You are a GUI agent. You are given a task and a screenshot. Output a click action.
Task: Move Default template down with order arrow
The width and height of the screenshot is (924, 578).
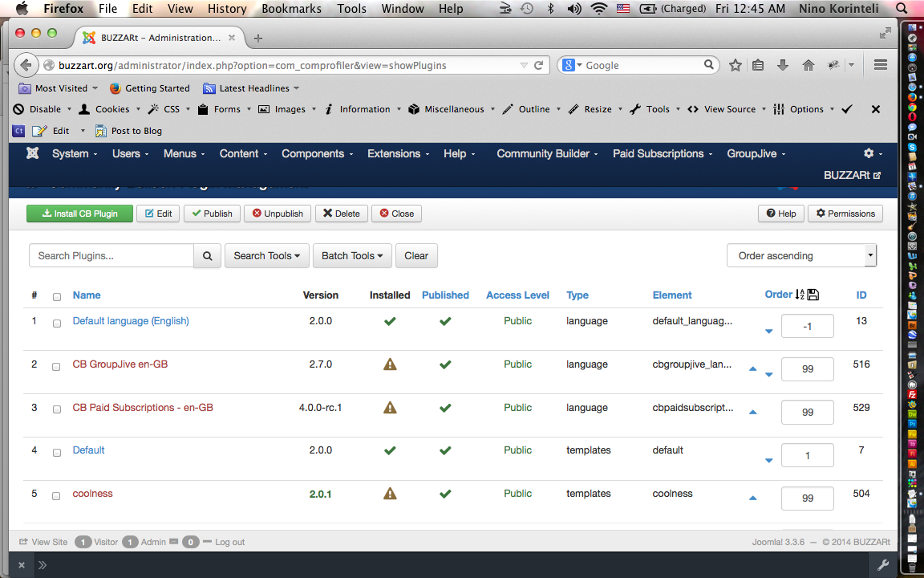tap(768, 461)
